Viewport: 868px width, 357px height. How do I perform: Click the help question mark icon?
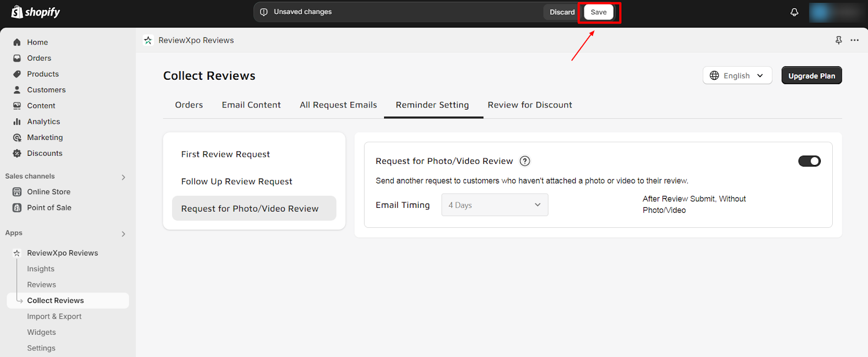525,161
